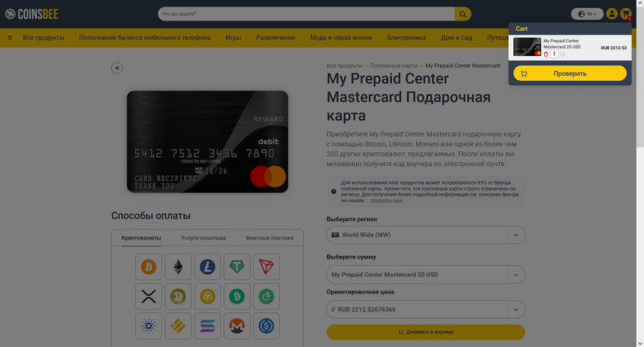
Task: Focus the Что вы ищете search field
Action: point(306,14)
